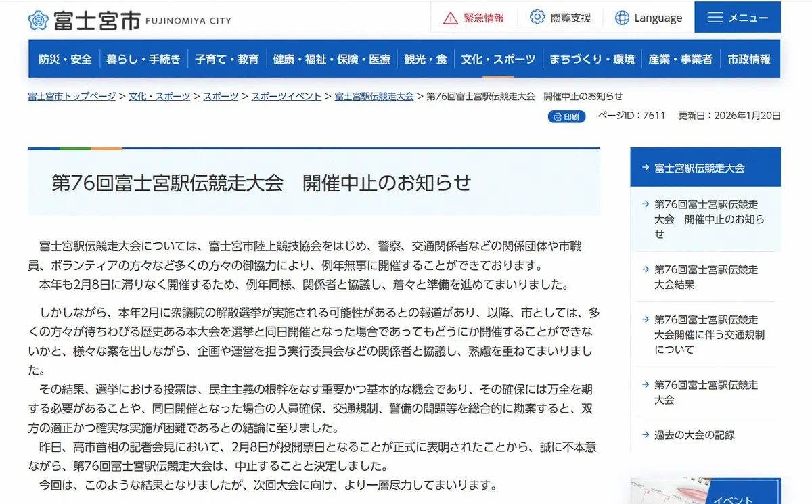
Task: Select 健康・福祉・保険・医療 menu item
Action: (332, 60)
